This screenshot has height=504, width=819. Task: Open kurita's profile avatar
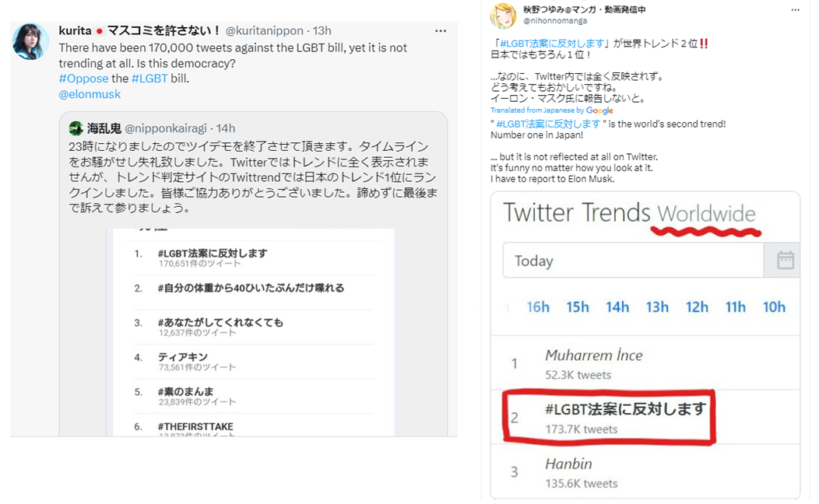[x=30, y=41]
